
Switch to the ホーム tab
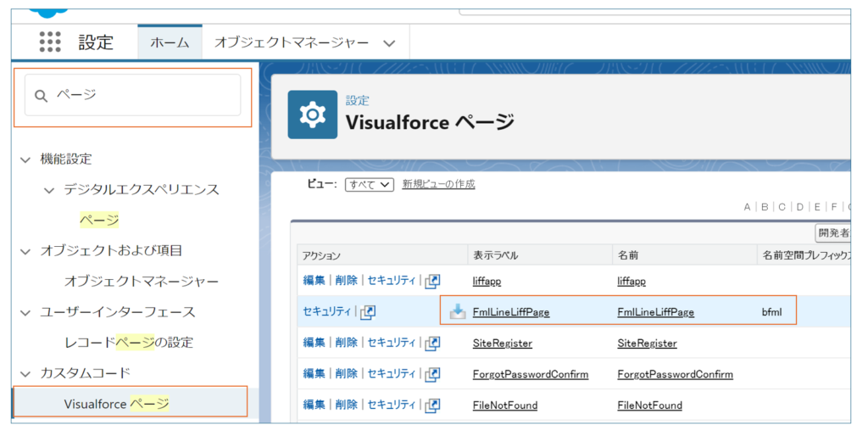point(170,42)
